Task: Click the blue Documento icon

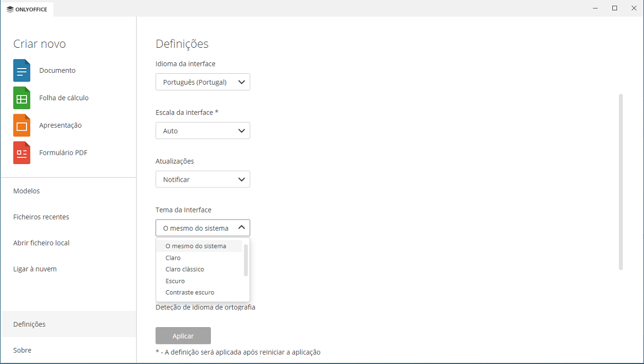Action: tap(22, 71)
